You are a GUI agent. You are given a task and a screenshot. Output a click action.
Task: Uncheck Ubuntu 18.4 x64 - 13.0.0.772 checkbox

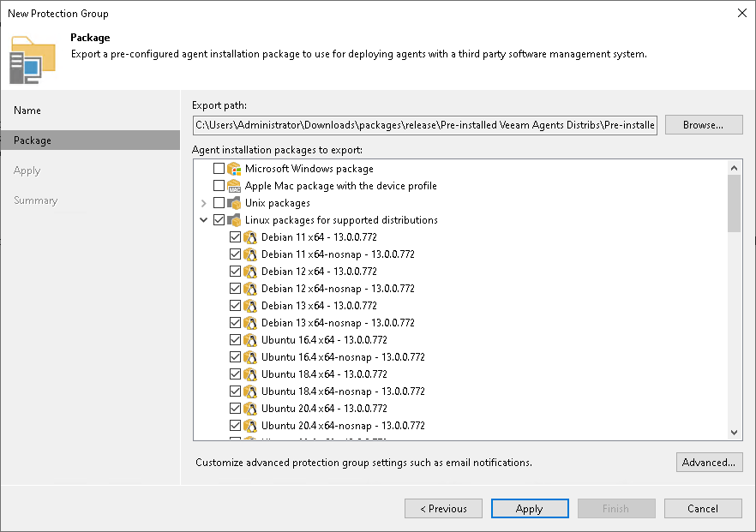tap(235, 374)
